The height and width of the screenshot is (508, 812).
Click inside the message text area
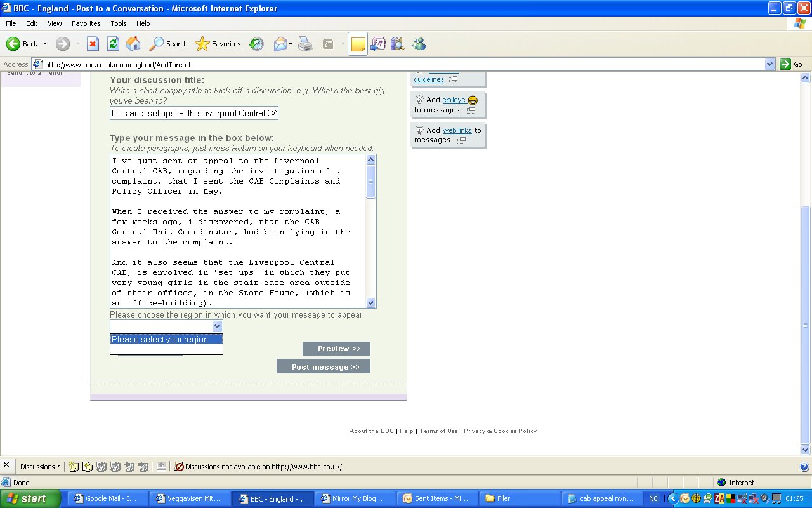click(x=239, y=231)
